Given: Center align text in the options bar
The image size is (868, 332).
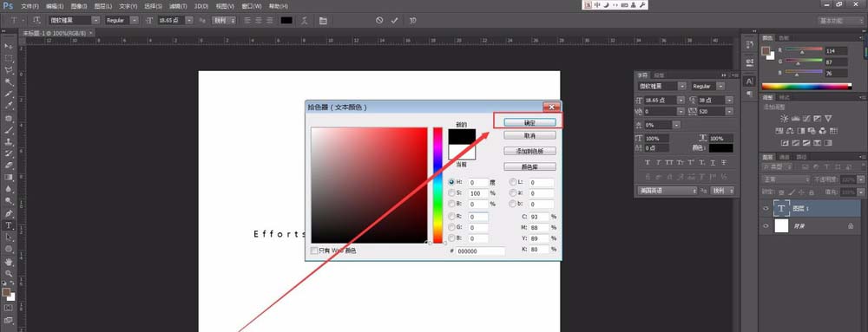Looking at the screenshot, I should (x=259, y=20).
